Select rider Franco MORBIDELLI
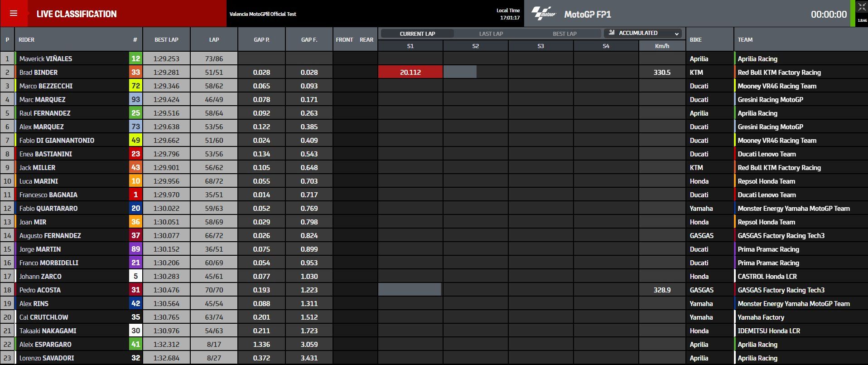The height and width of the screenshot is (365, 868). click(48, 263)
